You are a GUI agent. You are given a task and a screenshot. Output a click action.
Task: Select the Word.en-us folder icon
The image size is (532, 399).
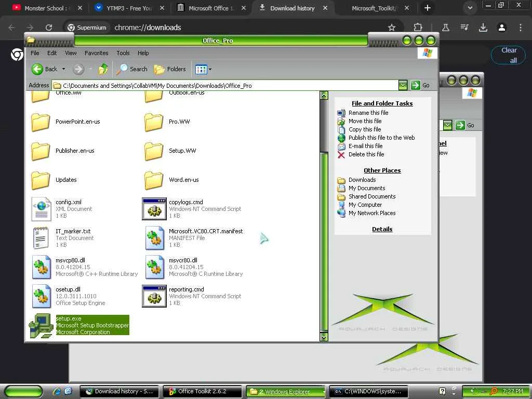coord(154,180)
